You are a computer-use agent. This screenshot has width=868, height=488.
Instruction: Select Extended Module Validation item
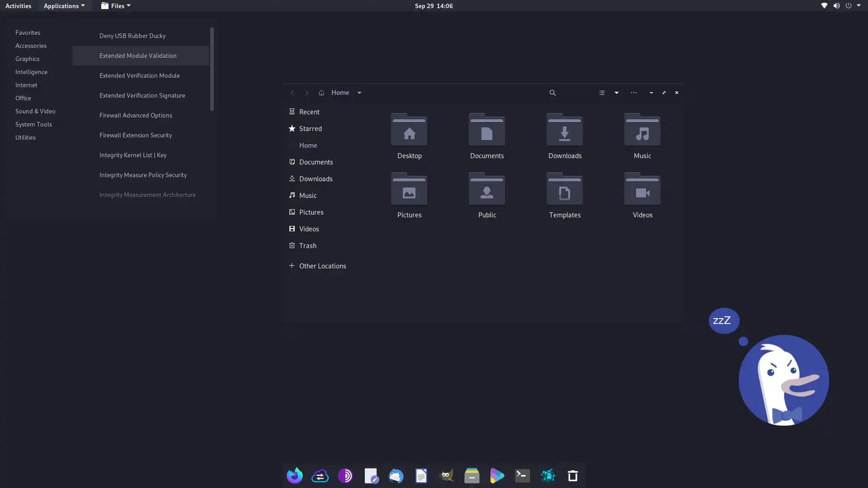click(138, 56)
